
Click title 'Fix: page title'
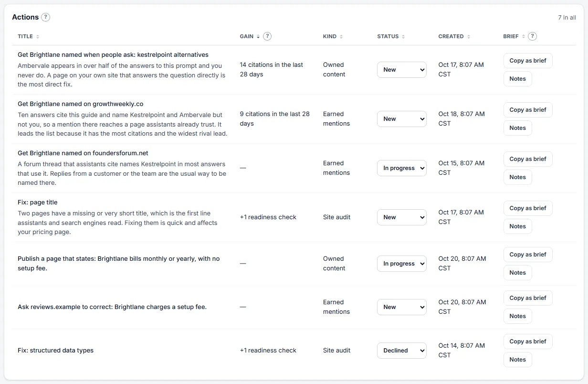point(38,203)
